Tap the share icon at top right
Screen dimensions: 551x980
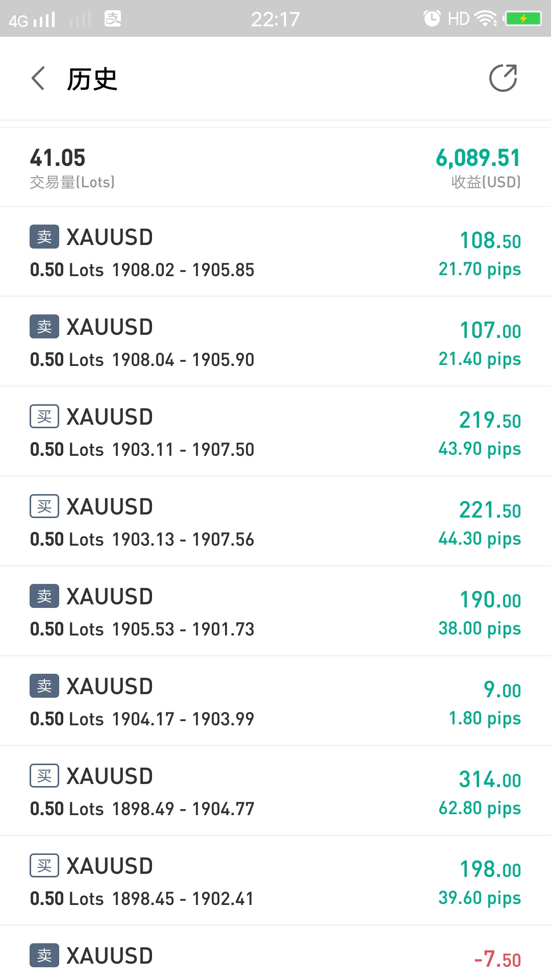pos(503,79)
